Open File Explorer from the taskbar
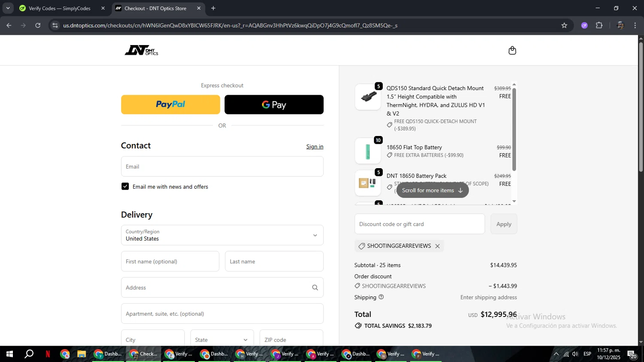This screenshot has width=644, height=362. (82, 354)
